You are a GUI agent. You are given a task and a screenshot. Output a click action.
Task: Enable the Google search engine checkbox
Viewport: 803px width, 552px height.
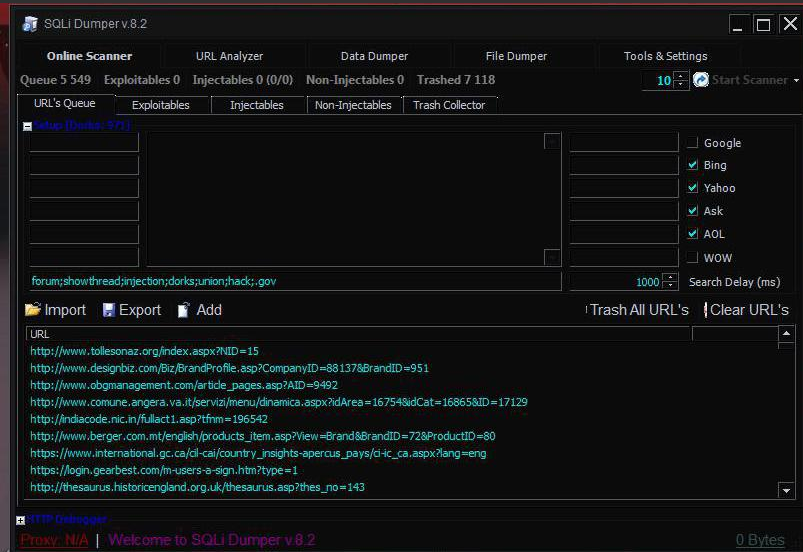(693, 143)
